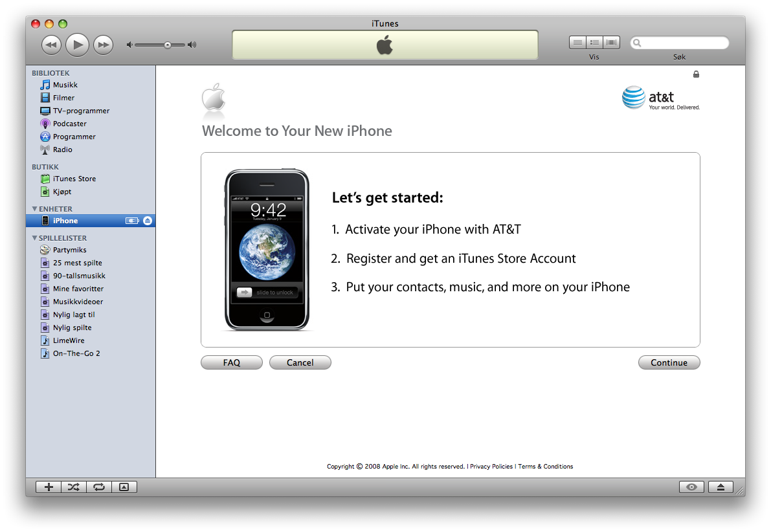Screen dimensions: 771x532
Task: Click the AT&T logo
Action: coord(660,98)
